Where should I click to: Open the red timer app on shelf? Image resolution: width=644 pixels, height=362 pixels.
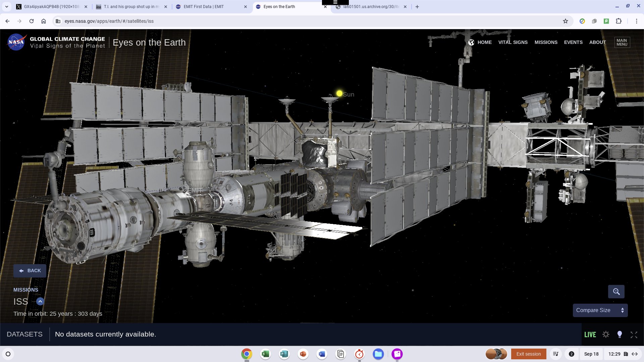click(x=359, y=354)
